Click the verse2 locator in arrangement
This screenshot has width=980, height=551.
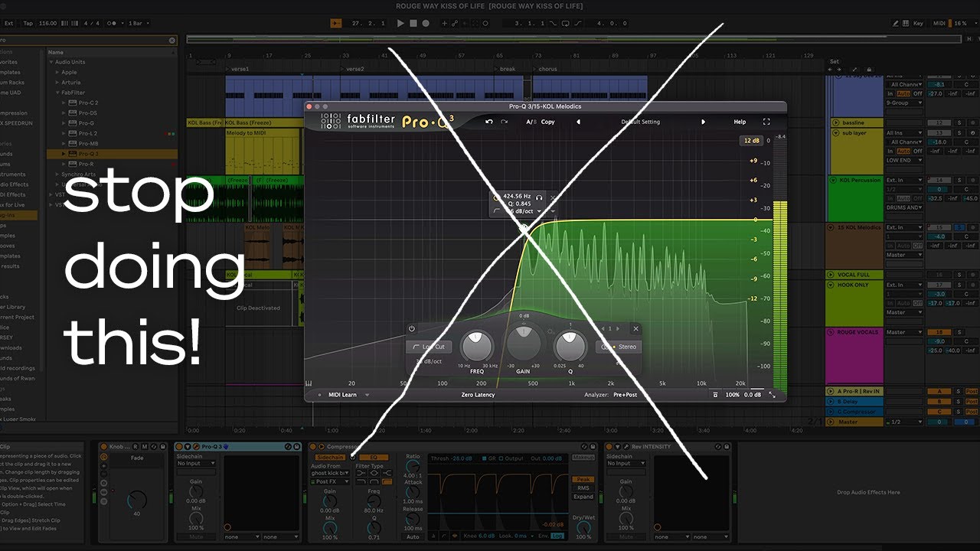(354, 69)
